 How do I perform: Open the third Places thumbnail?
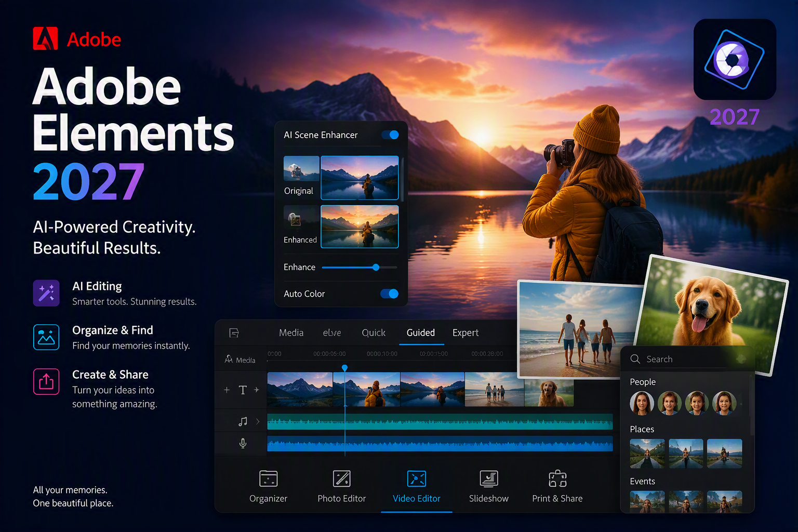725,454
